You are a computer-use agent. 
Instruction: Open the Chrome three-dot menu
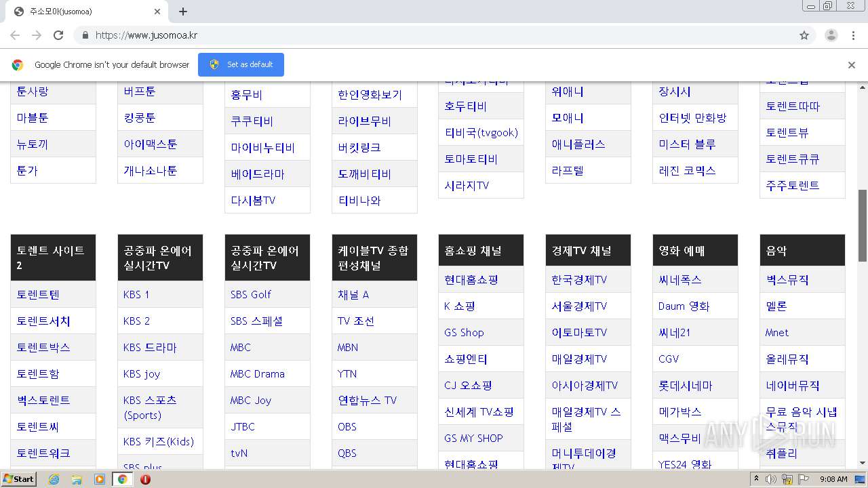pyautogui.click(x=854, y=35)
